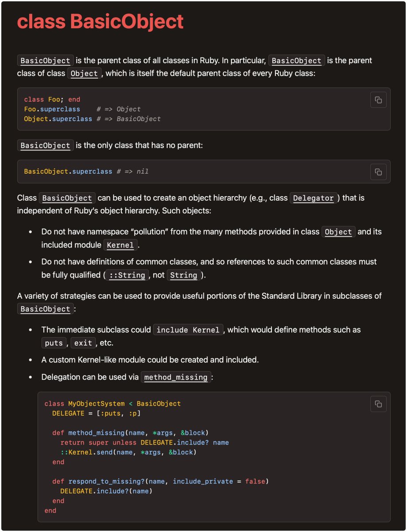Copy the Foo.superclass code example
The image size is (407, 532).
click(x=378, y=100)
